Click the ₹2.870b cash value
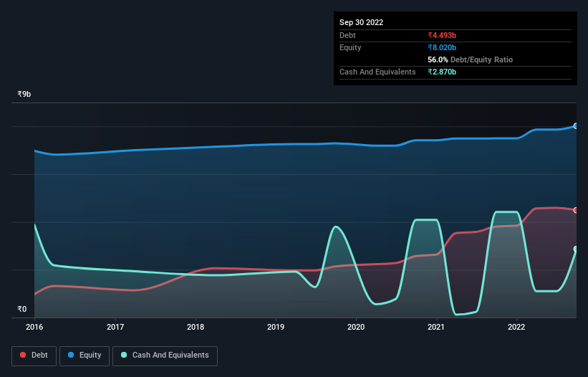This screenshot has width=588, height=377. (x=442, y=72)
